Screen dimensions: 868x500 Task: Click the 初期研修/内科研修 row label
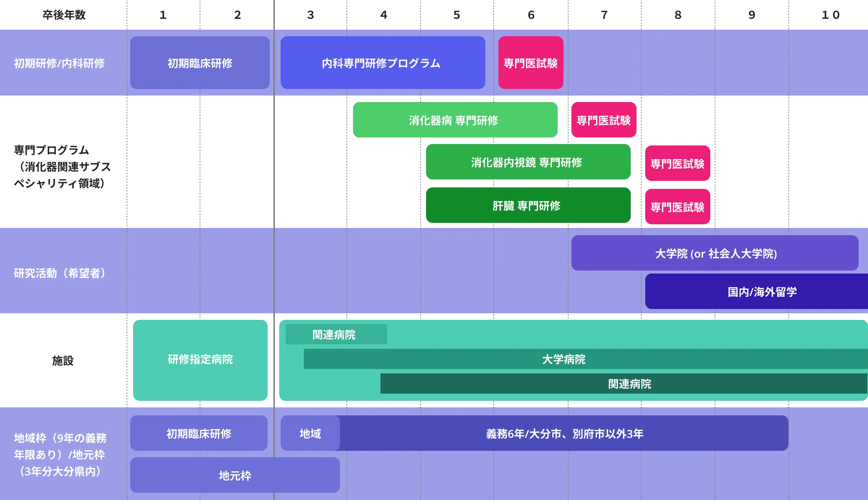(x=59, y=63)
